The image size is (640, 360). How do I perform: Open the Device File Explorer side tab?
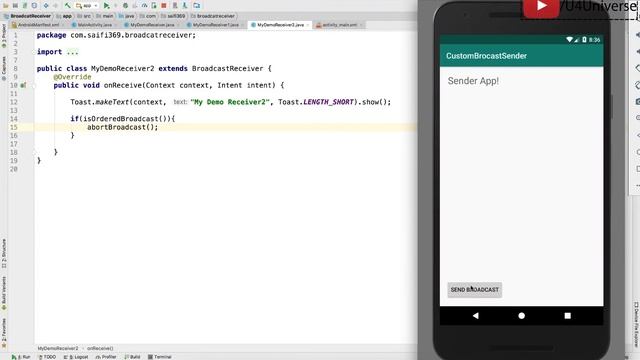pos(636,324)
